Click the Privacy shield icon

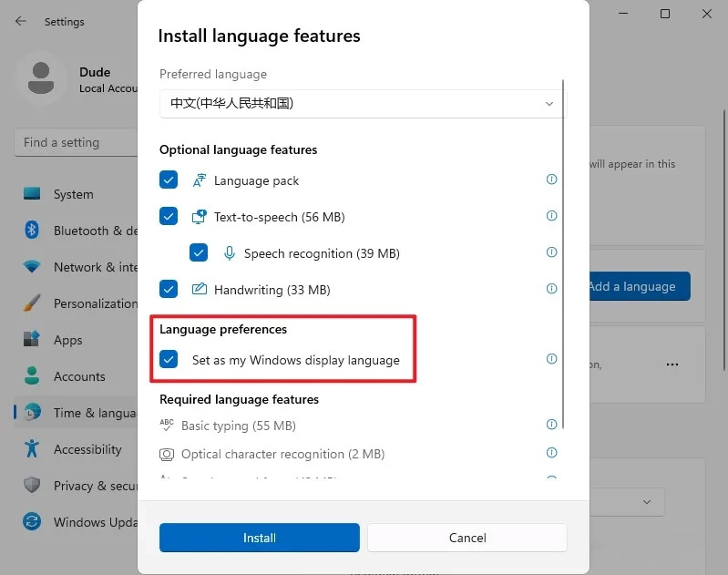(32, 485)
